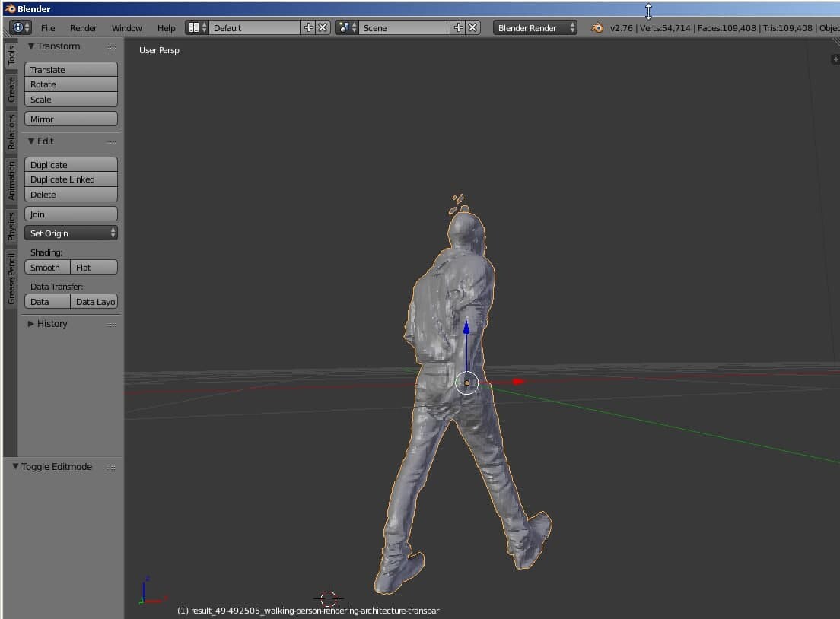Click the screen layout browse icon
Viewport: 840px width, 619px height.
coord(196,28)
